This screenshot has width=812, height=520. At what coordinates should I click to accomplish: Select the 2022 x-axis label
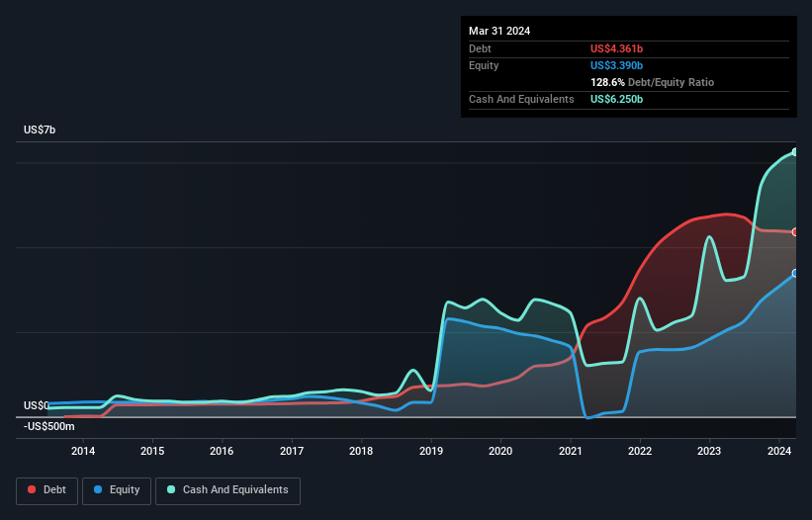click(640, 451)
